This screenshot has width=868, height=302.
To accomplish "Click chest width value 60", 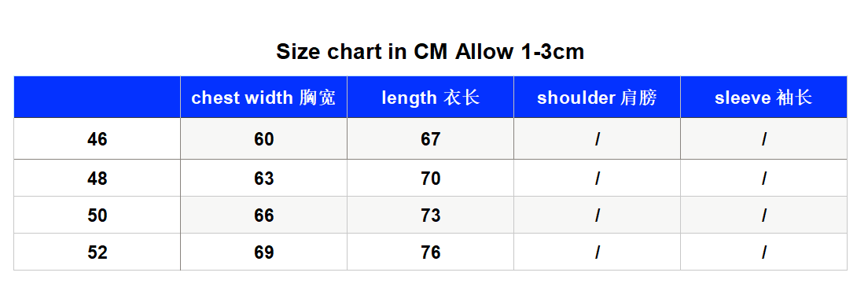I will click(263, 139).
